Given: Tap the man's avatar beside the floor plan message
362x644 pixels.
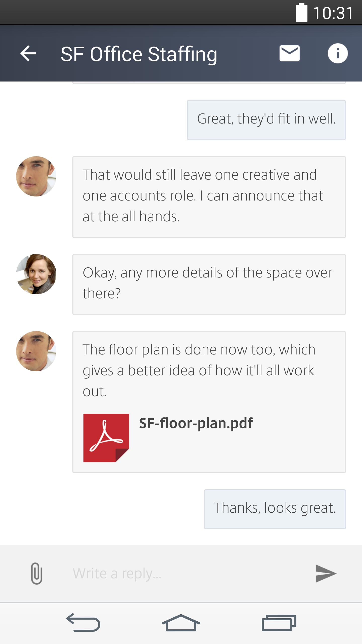Looking at the screenshot, I should (36, 351).
